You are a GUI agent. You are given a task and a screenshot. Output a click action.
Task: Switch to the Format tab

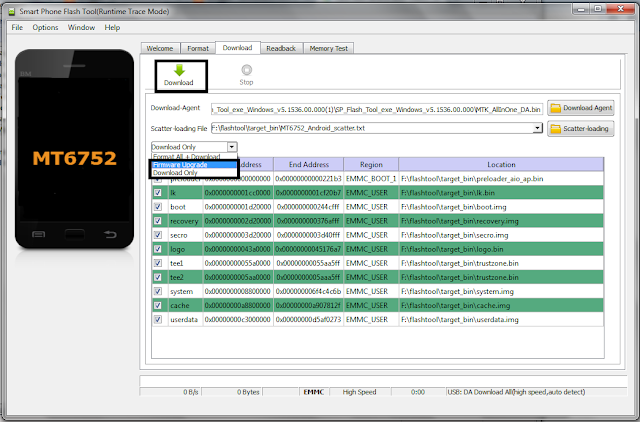click(198, 48)
